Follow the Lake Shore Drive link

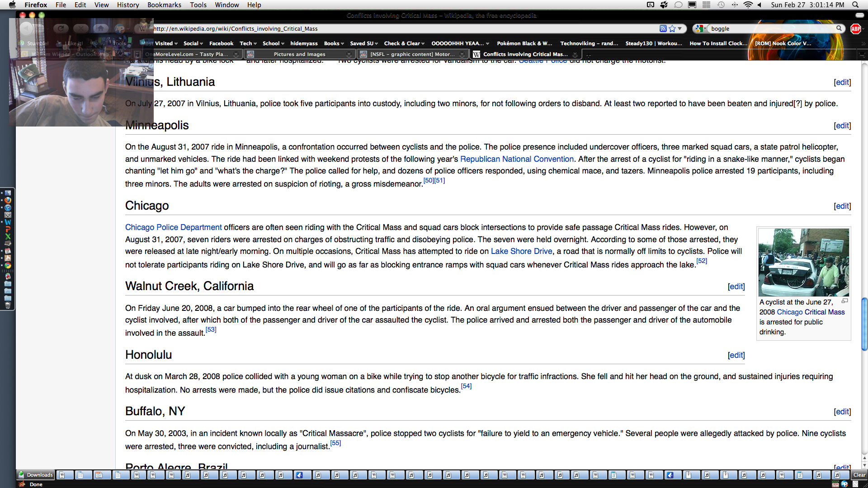521,251
